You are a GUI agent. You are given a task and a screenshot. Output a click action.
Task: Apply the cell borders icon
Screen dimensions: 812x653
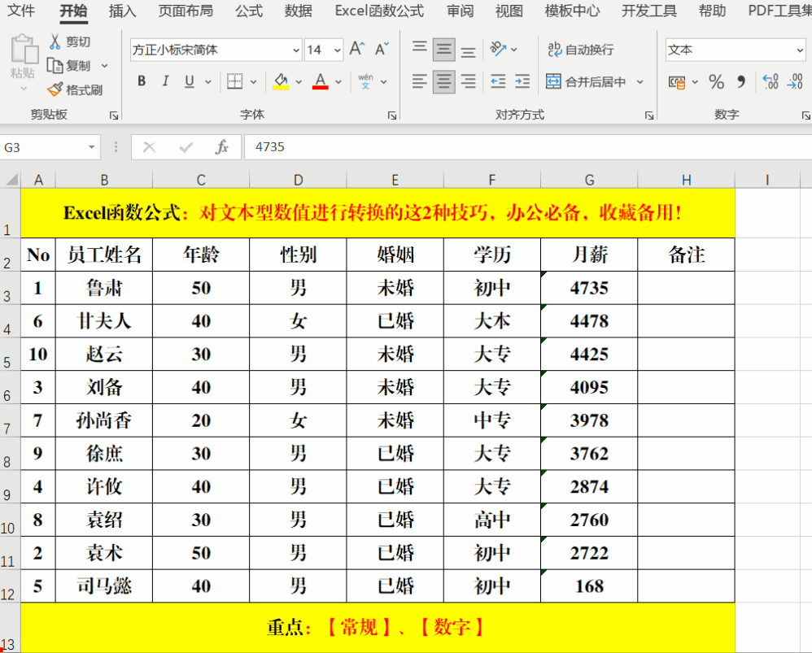point(234,81)
